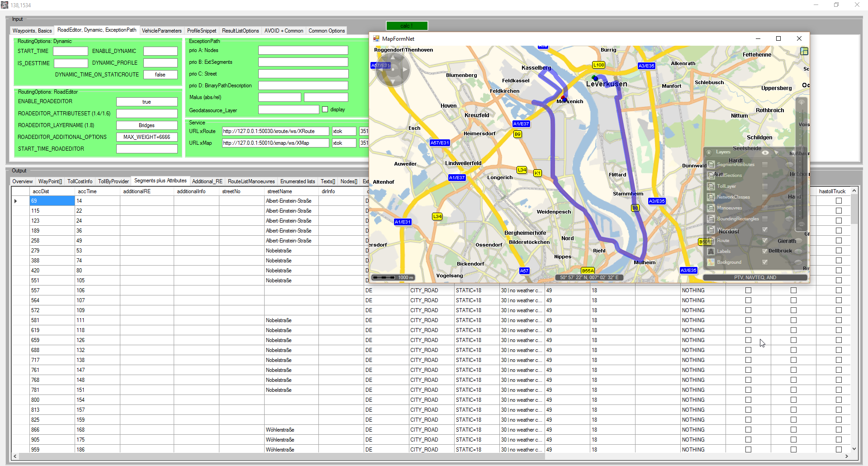
Task: Click the ROADEDITOR_LAYERNAME input field
Action: pos(147,125)
